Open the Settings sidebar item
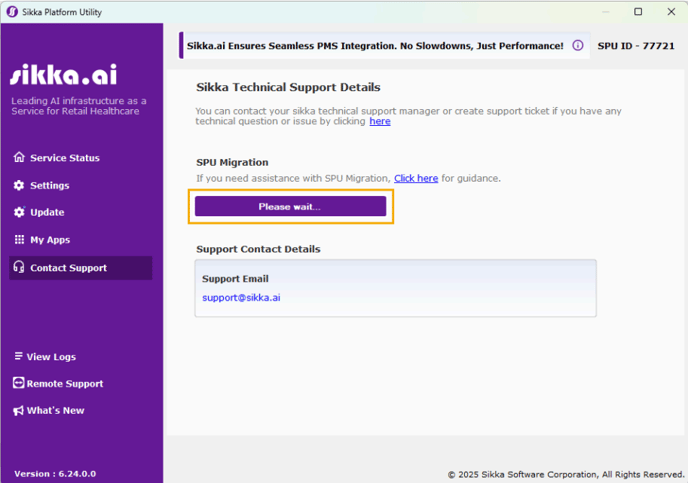This screenshot has height=483, width=688. pyautogui.click(x=49, y=185)
